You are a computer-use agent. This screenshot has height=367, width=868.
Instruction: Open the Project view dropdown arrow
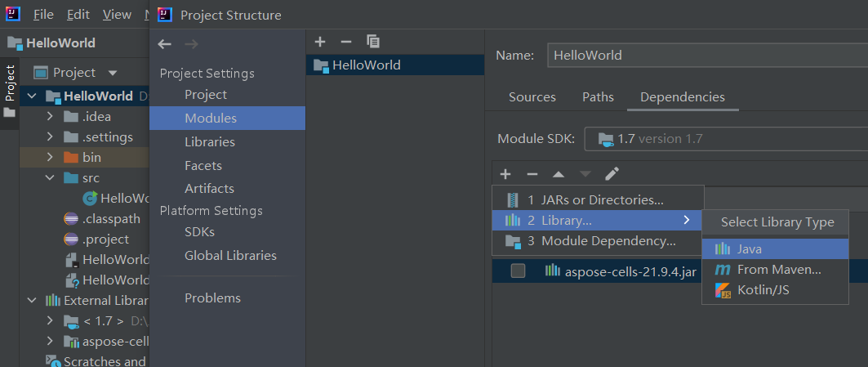pyautogui.click(x=113, y=73)
